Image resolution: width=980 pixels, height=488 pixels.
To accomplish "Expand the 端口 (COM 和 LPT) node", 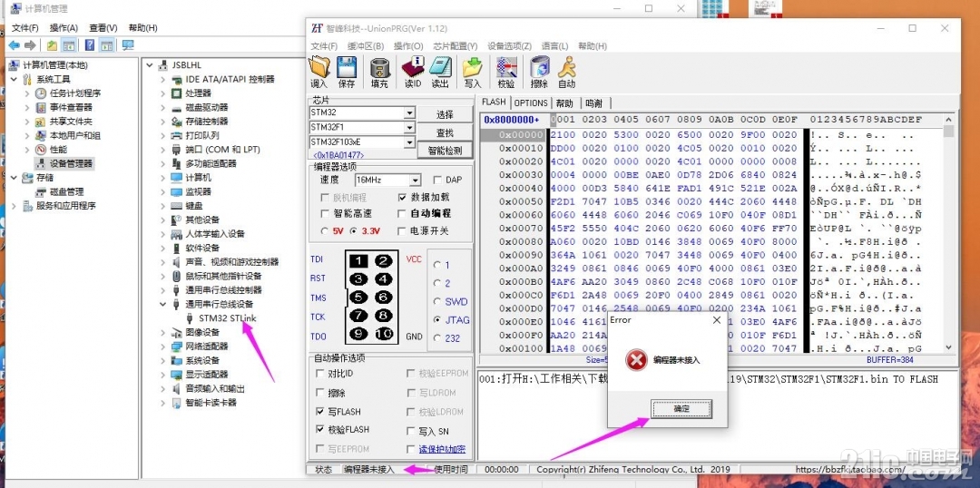I will (x=162, y=150).
